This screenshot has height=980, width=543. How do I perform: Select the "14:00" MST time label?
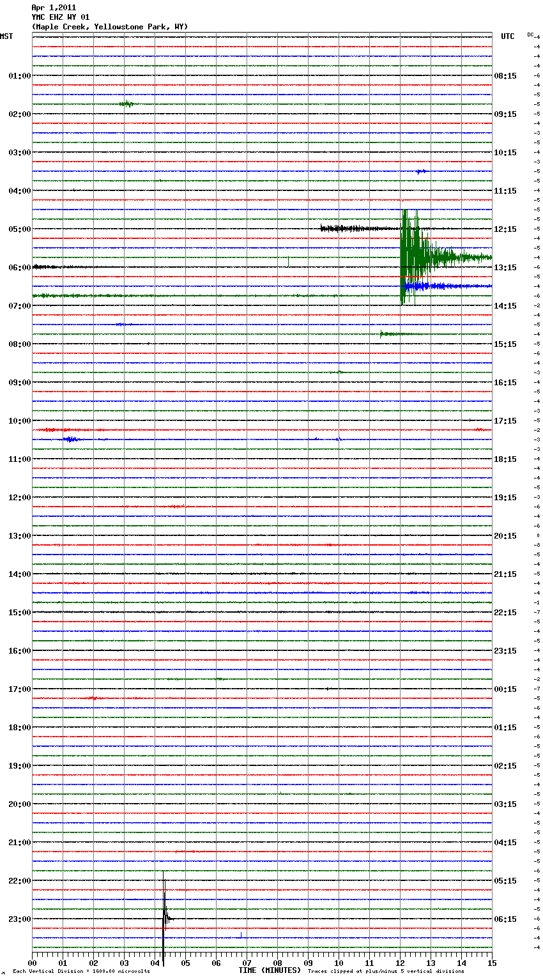coord(20,574)
